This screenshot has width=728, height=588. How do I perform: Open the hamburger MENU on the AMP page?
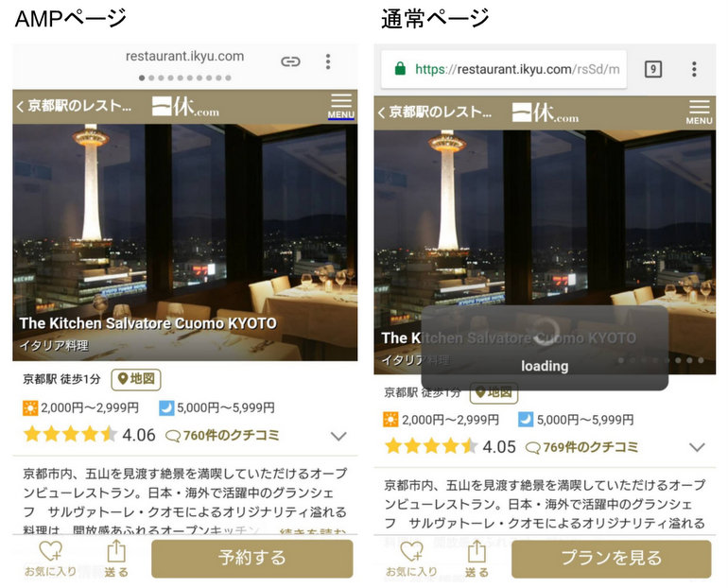[x=340, y=106]
